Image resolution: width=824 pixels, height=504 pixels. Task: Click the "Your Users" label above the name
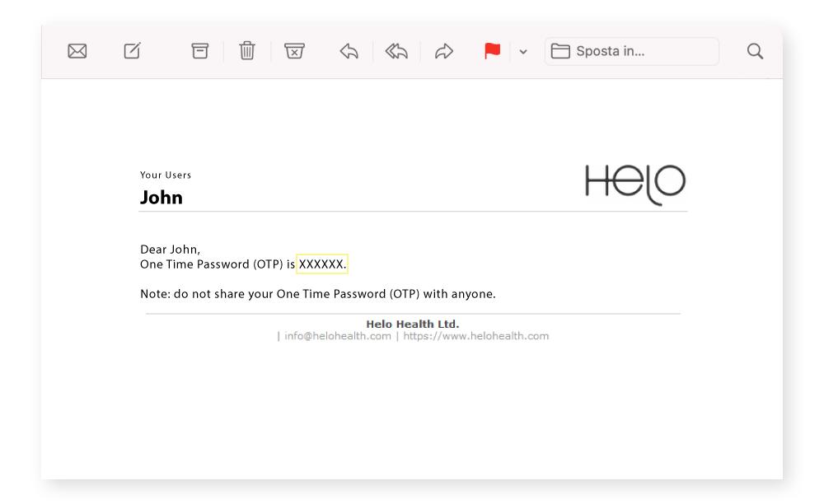click(x=166, y=175)
